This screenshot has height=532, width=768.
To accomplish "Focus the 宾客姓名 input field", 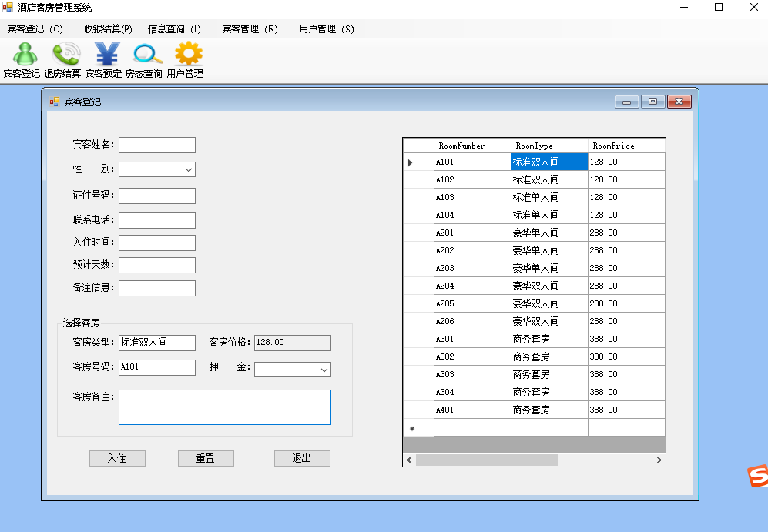I will (x=157, y=145).
